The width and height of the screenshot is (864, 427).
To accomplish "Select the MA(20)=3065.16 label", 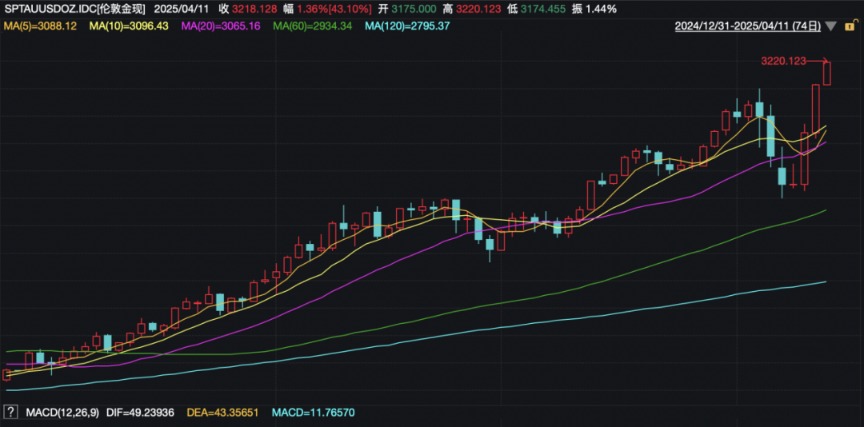I will [222, 26].
